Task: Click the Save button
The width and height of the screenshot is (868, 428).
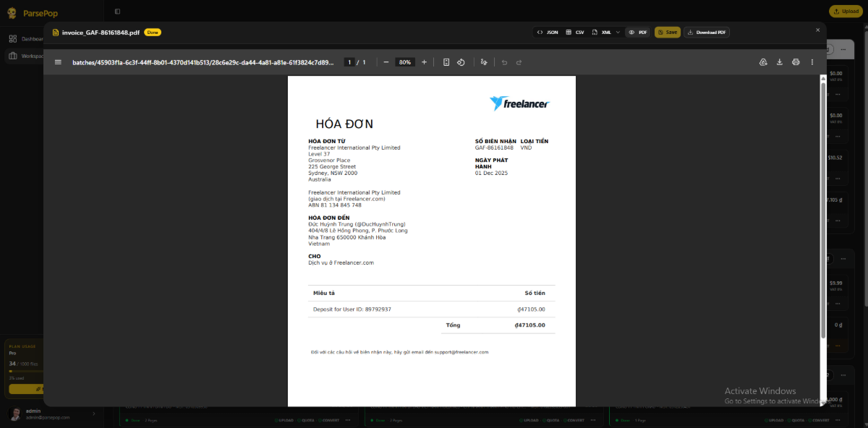Action: point(668,33)
